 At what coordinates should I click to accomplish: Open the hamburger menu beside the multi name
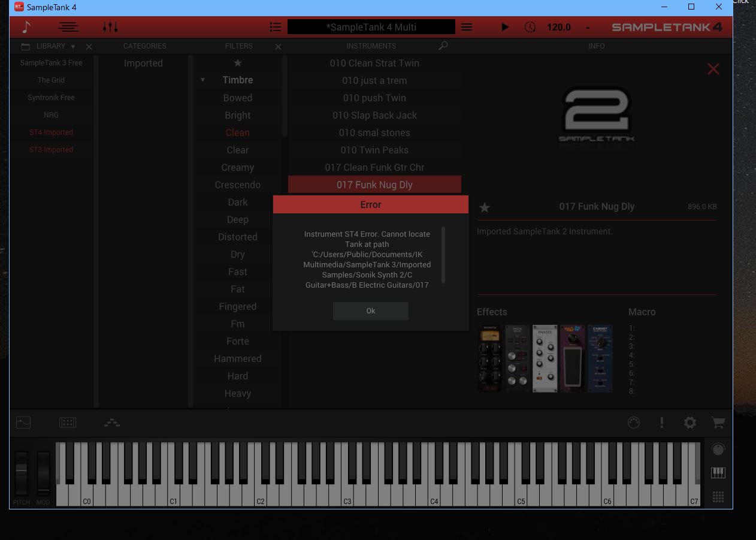tap(467, 27)
